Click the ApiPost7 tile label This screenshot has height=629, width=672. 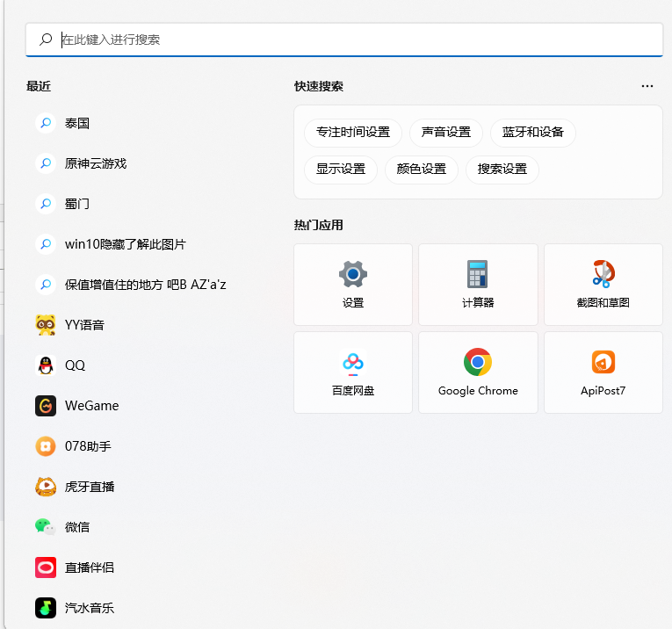click(x=603, y=391)
